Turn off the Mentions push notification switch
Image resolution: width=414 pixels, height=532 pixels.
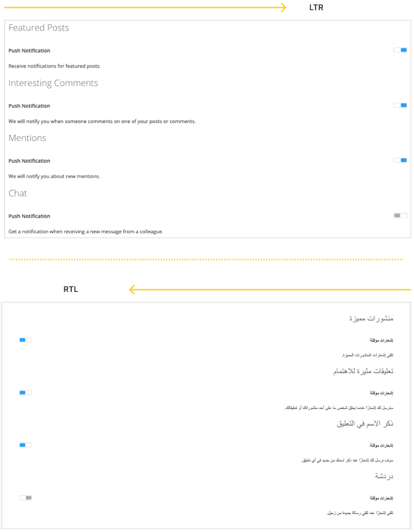click(400, 160)
